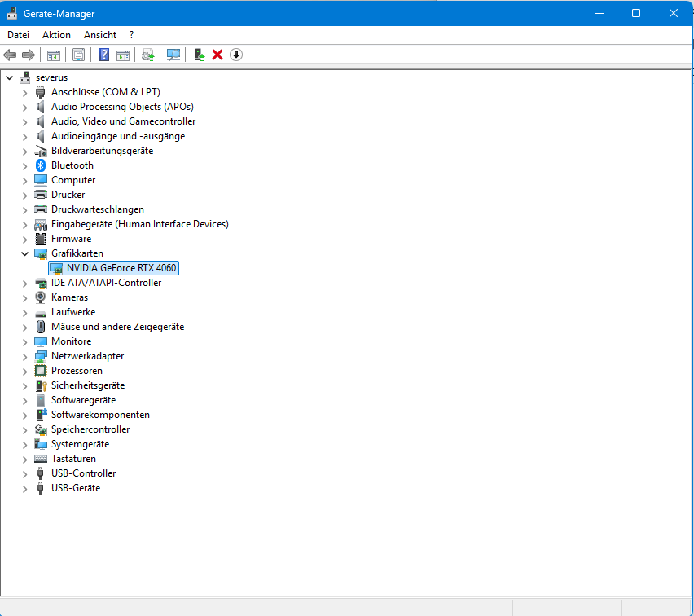This screenshot has width=694, height=616.
Task: Click the Device Manager title bar icon
Action: click(x=12, y=13)
